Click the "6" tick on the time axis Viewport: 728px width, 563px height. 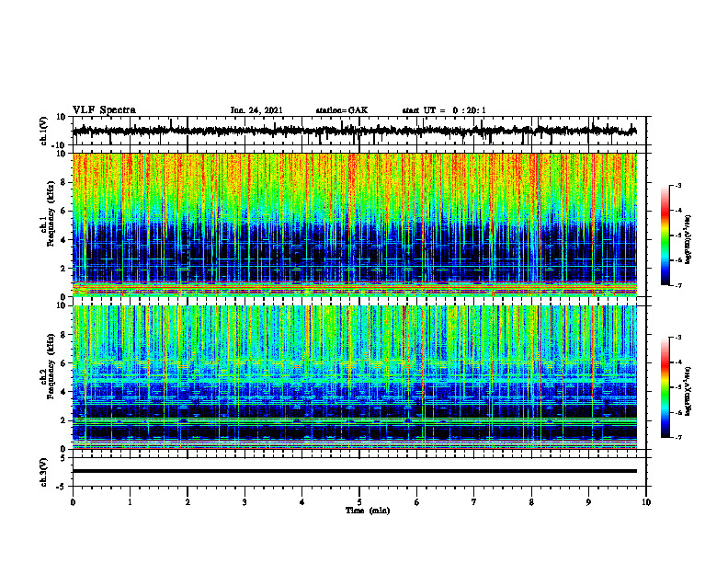coord(417,502)
